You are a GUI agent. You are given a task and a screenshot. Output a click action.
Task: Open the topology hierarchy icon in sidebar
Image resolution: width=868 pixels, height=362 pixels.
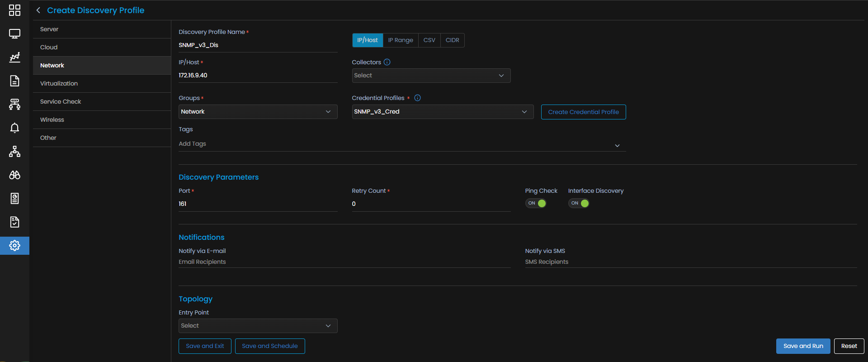[14, 151]
